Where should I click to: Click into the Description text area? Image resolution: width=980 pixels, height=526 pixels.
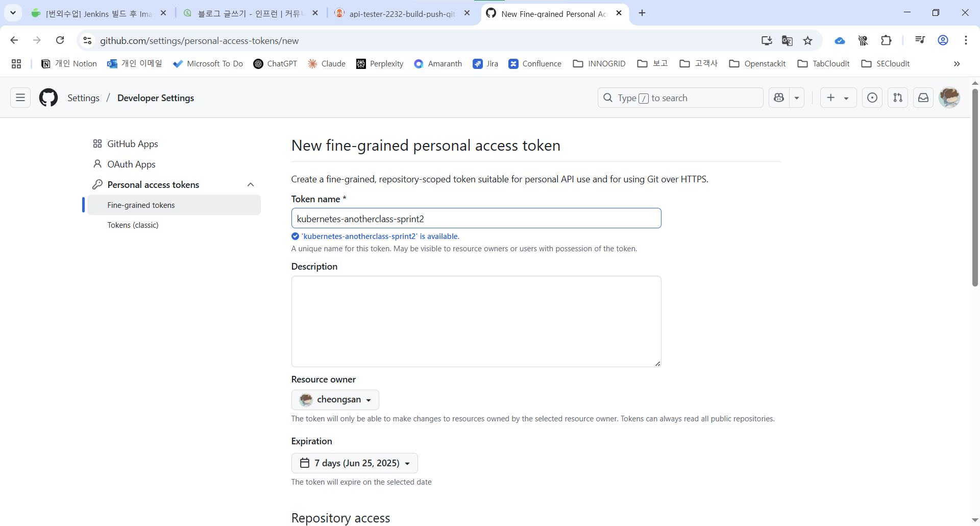tap(476, 321)
